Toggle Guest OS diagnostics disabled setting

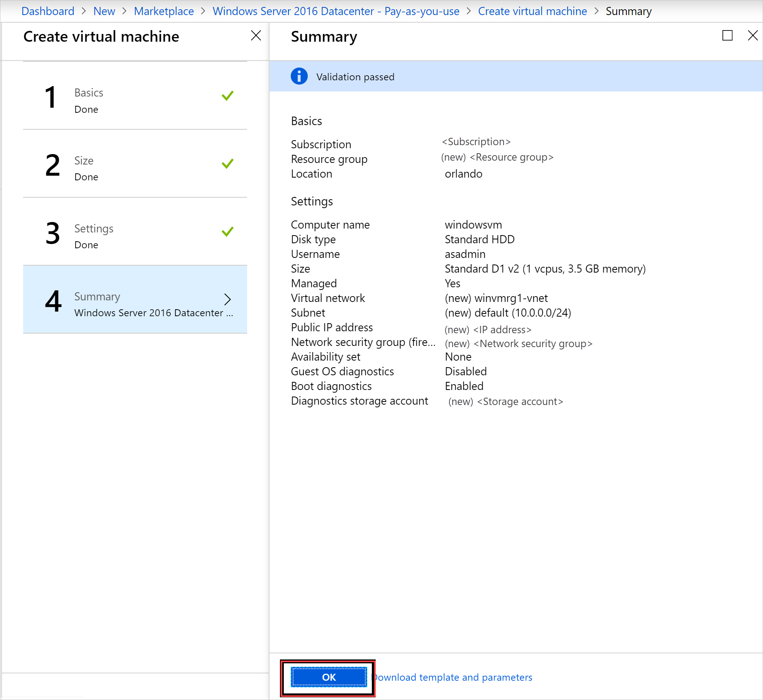pyautogui.click(x=465, y=371)
